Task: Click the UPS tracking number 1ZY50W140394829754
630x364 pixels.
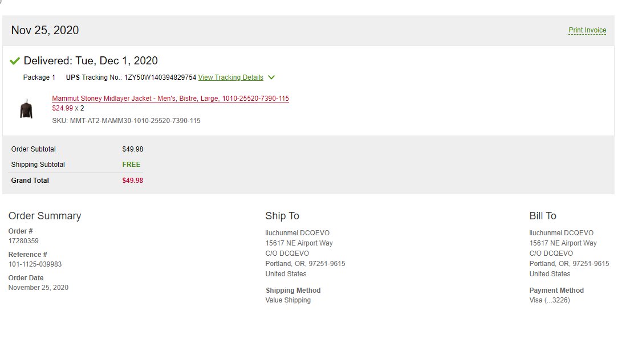Action: coord(160,77)
